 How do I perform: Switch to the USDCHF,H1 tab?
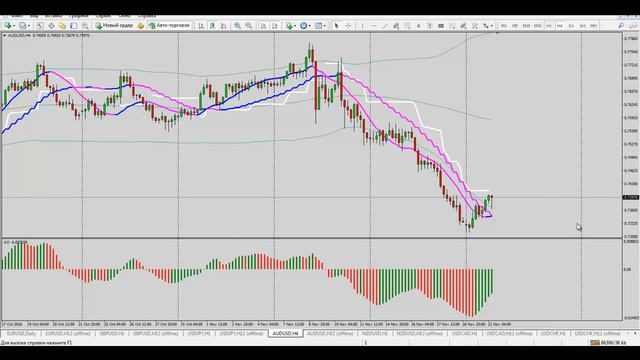[553, 333]
